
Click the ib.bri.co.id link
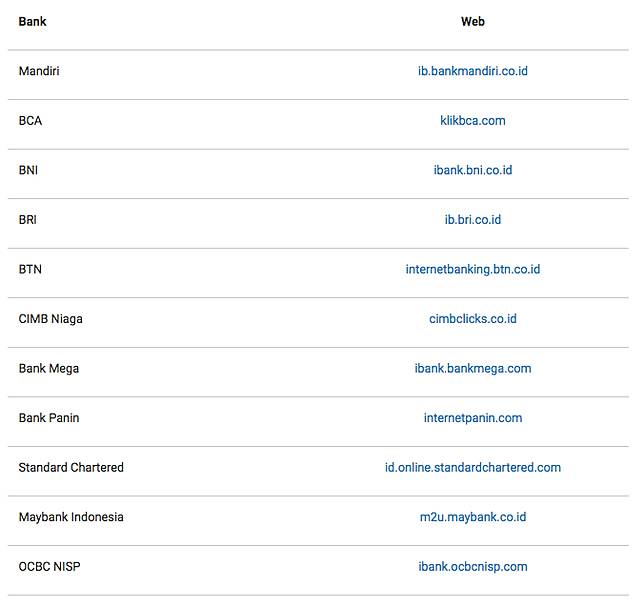click(472, 220)
